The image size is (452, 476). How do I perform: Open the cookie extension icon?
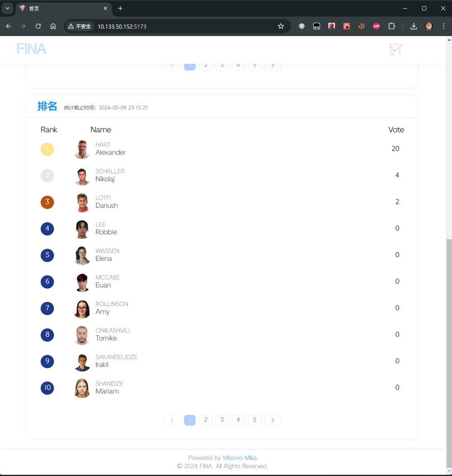362,26
